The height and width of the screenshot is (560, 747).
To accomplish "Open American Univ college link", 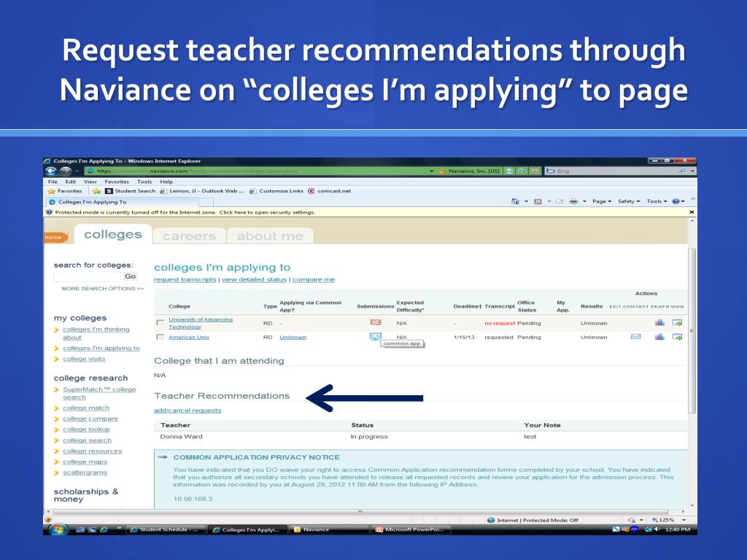I will (189, 337).
